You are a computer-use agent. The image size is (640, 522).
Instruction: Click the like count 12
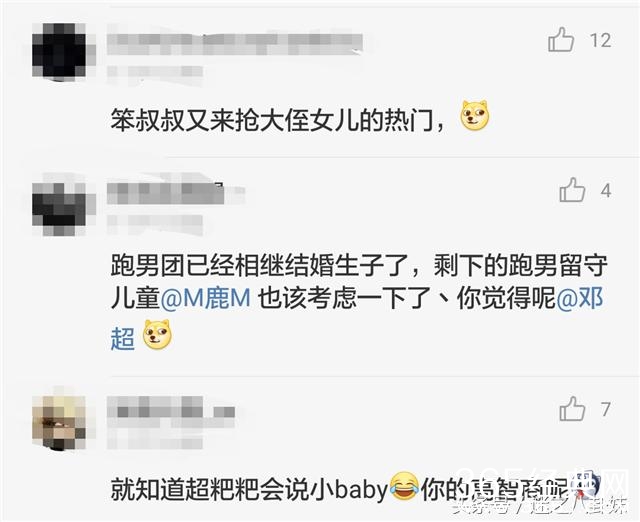coord(600,40)
